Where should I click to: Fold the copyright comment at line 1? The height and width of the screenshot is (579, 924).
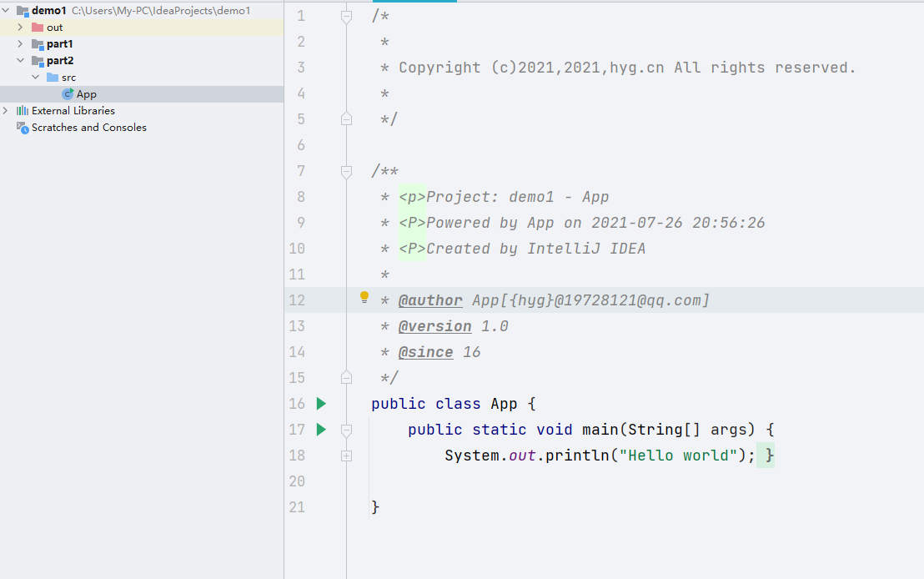(x=347, y=17)
